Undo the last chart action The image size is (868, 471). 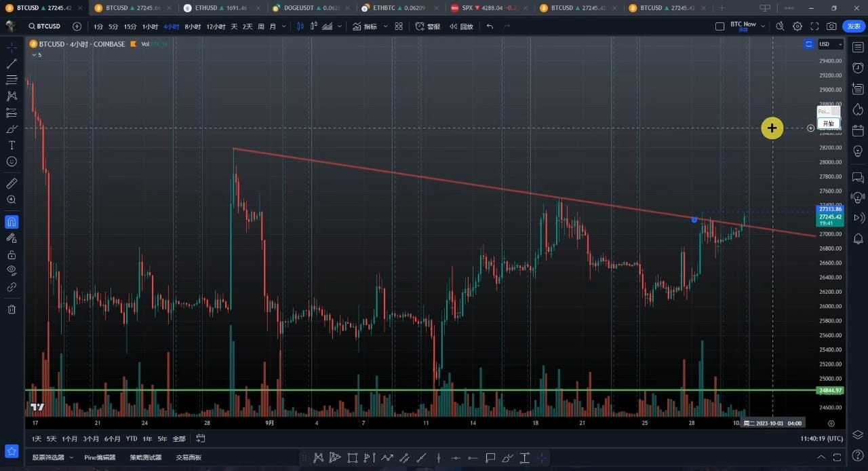coord(490,26)
